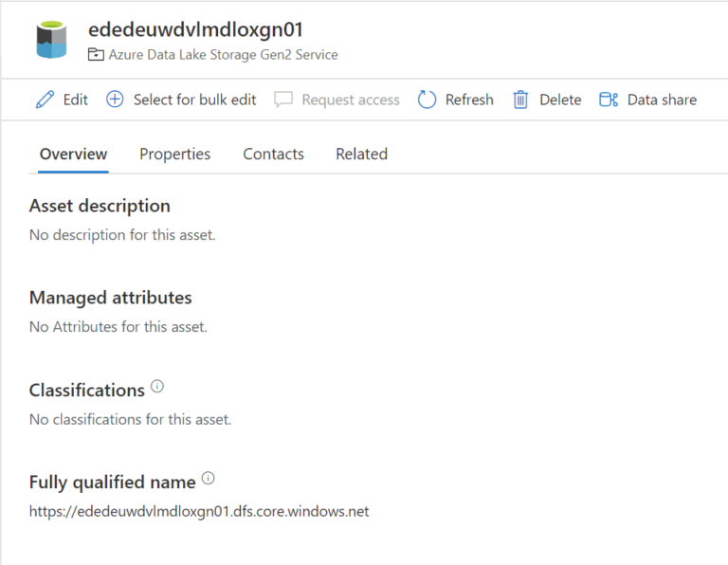Click the Managed attributes heading
Image resolution: width=728 pixels, height=565 pixels.
coord(111,298)
